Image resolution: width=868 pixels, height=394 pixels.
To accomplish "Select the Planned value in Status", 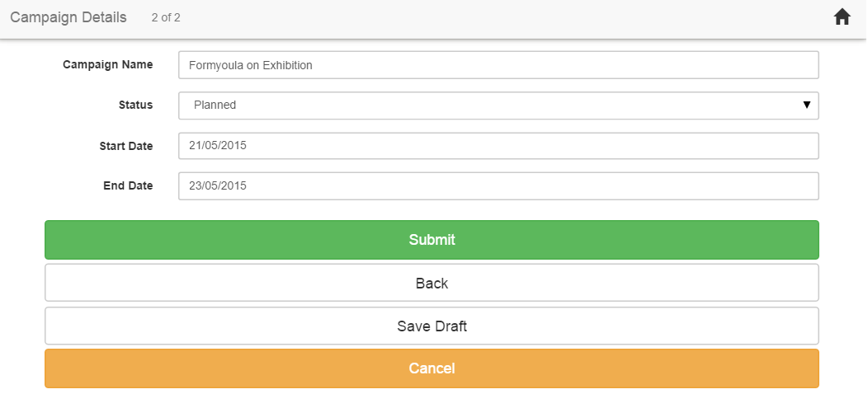I will [215, 106].
